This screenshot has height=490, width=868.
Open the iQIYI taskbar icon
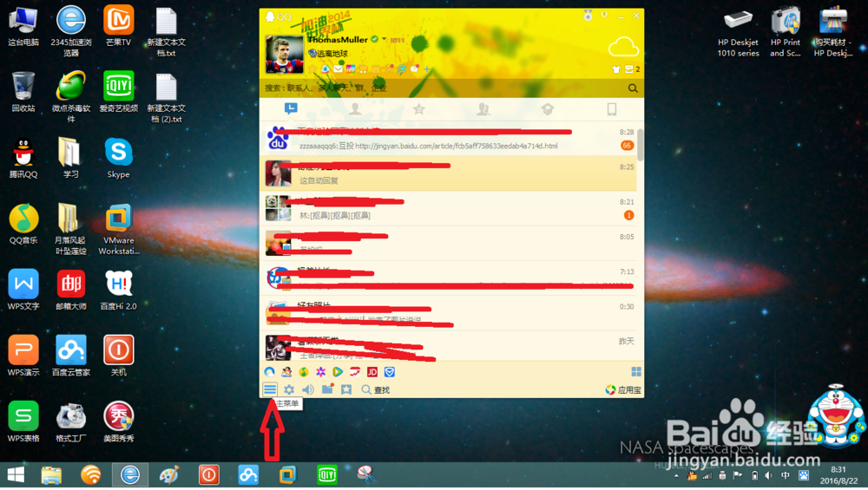pyautogui.click(x=327, y=475)
